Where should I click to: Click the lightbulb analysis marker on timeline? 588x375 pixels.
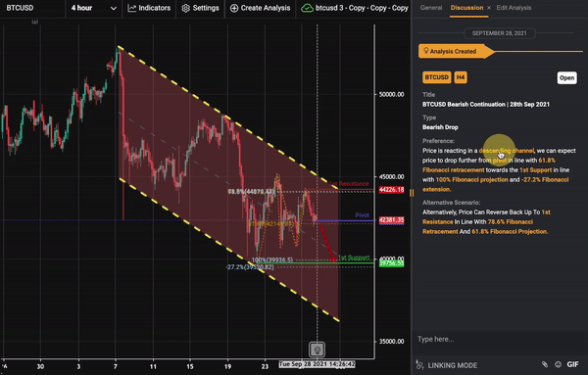317,350
